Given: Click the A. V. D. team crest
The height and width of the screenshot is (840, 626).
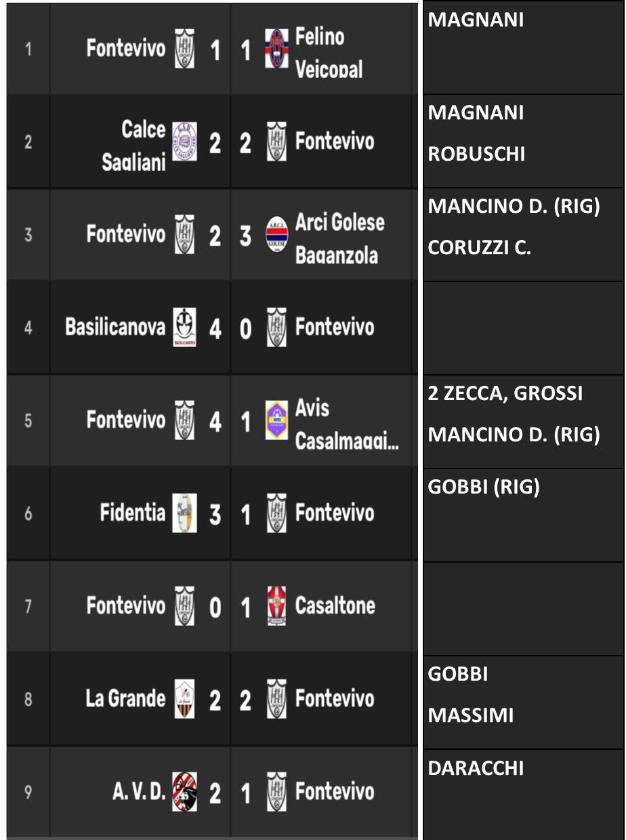Looking at the screenshot, I should click(184, 791).
